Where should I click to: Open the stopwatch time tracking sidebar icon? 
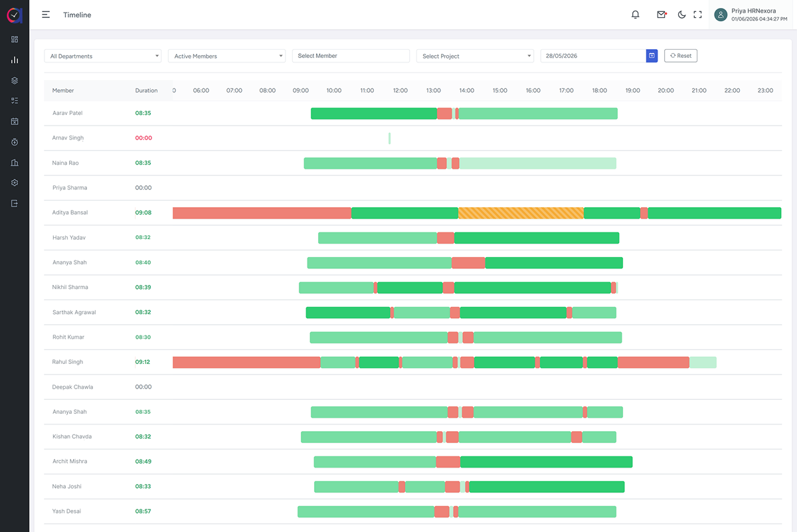pos(15,142)
